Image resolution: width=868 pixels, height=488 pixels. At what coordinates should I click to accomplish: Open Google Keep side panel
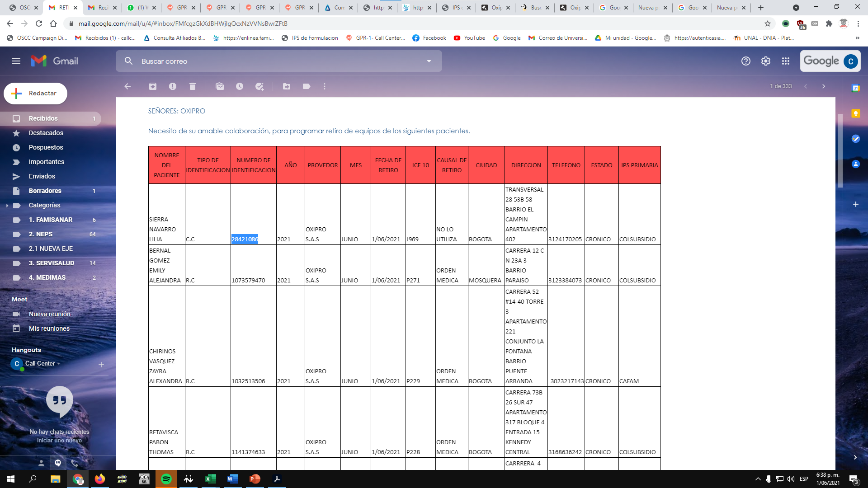[856, 113]
